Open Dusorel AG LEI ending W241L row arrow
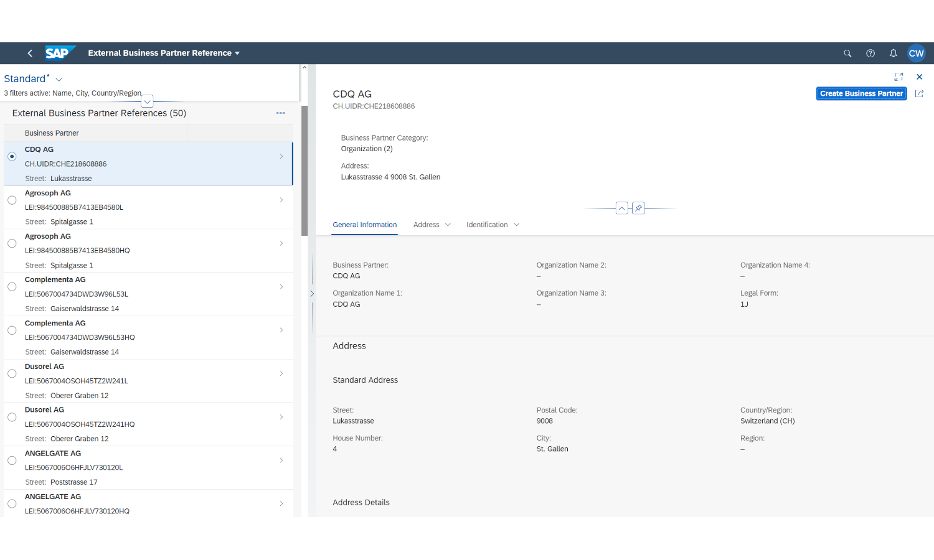The image size is (934, 560). click(281, 373)
